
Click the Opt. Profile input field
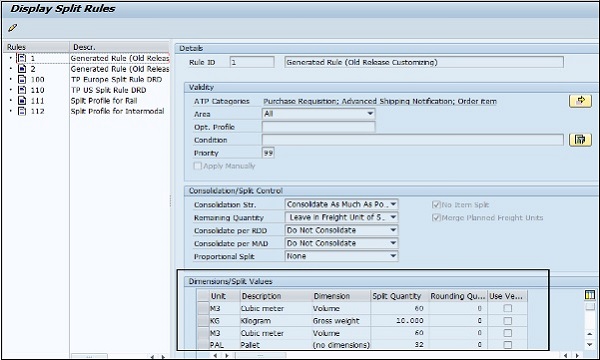click(x=318, y=127)
